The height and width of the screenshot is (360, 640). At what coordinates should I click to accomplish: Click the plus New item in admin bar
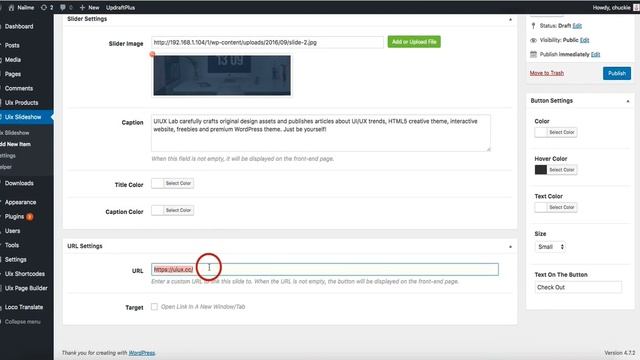89,7
